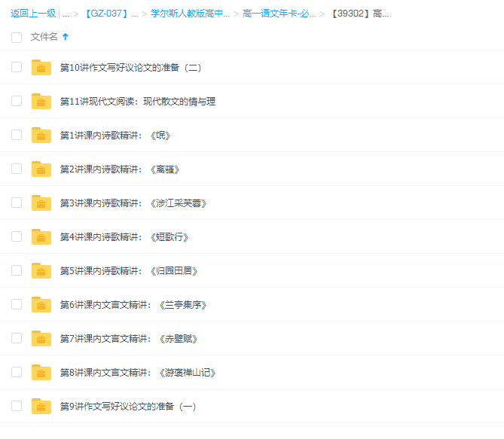Open 第7讲课内文言文精讲：《赤壁赋》 folder name
This screenshot has width=504, height=439.
click(x=130, y=339)
